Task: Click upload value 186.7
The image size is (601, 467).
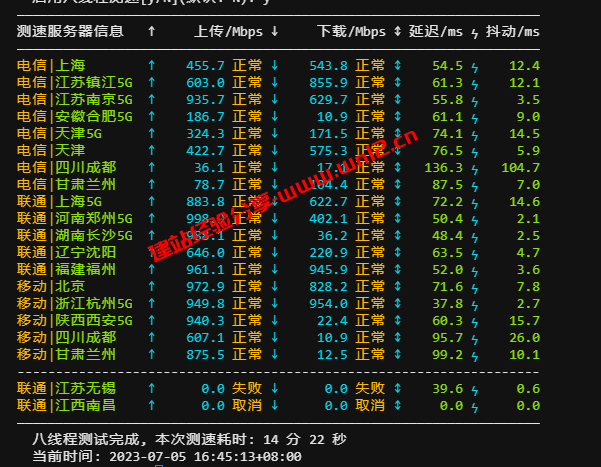Action: [205, 117]
